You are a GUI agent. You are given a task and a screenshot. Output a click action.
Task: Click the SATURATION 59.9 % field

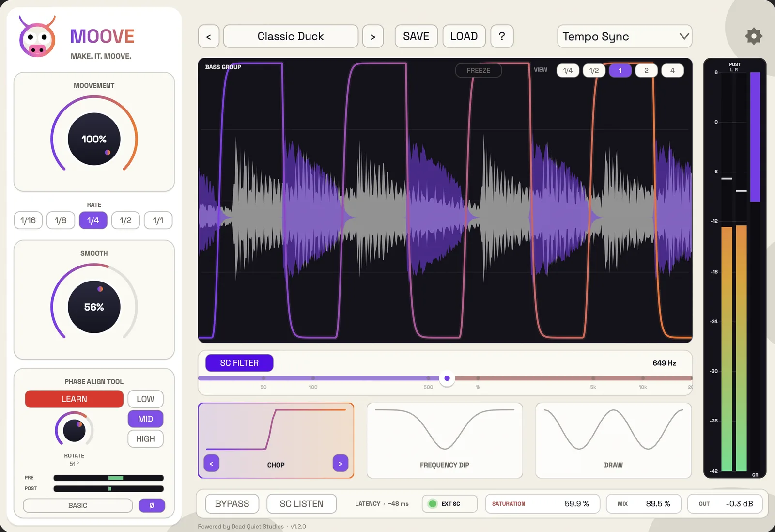click(x=542, y=504)
